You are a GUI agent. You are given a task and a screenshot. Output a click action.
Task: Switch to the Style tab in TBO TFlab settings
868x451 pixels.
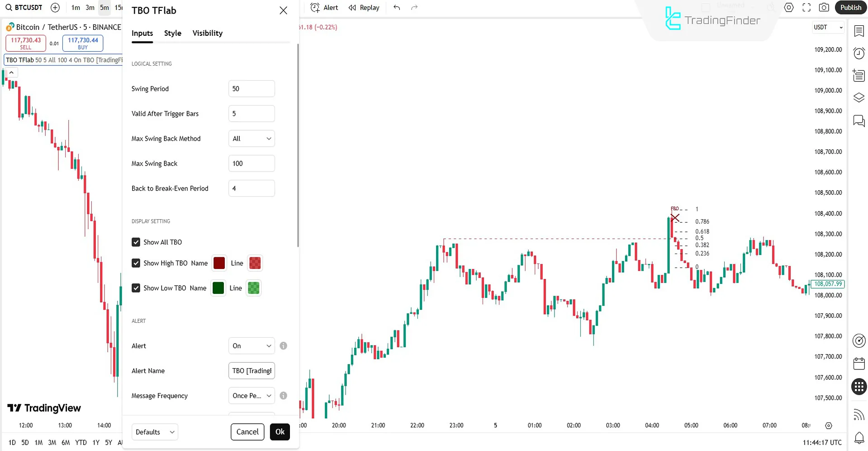click(x=172, y=33)
